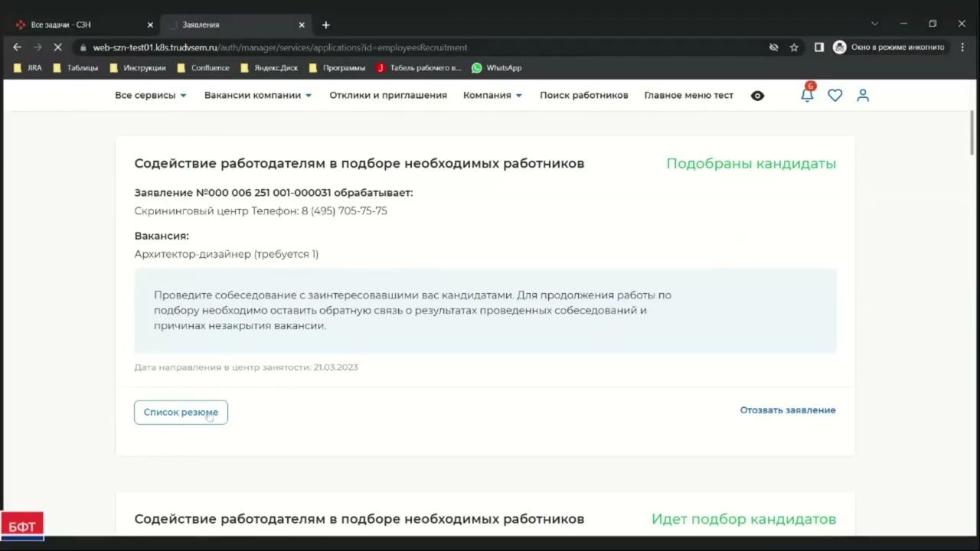Click the "Отозвать заявление" link
The height and width of the screenshot is (551, 980).
tap(787, 410)
